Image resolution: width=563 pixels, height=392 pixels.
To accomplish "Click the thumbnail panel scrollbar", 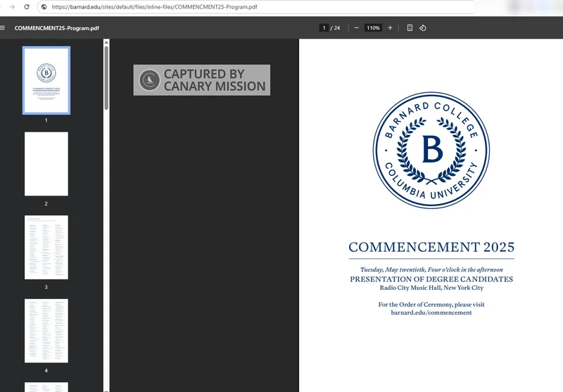I will pos(106,78).
